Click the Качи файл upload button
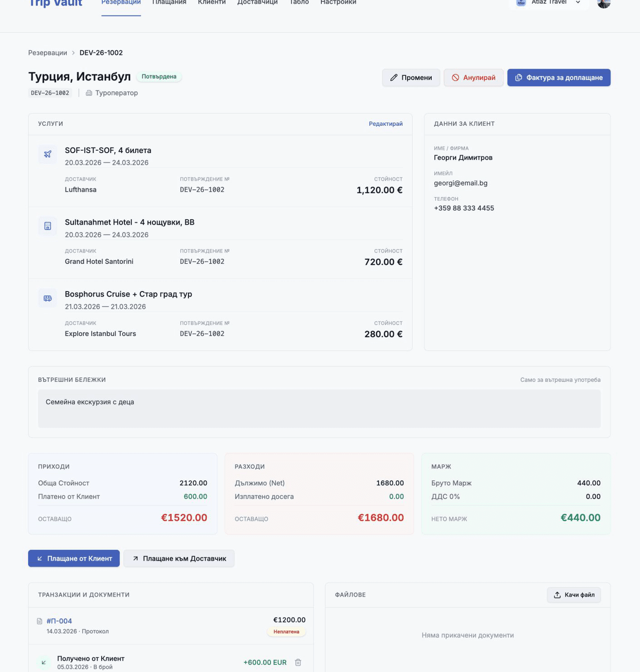Viewport: 640px width, 672px height. 574,595
